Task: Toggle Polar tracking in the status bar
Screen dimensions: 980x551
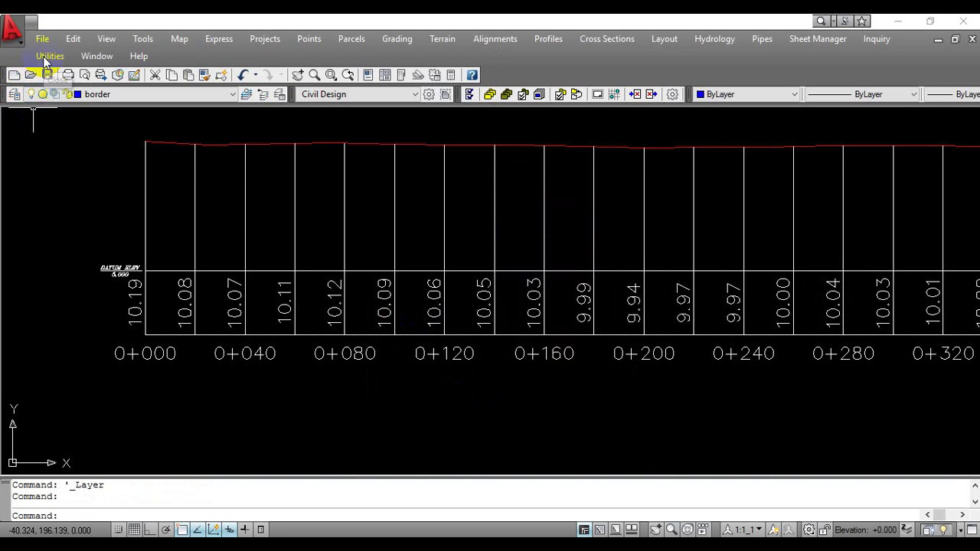Action: [166, 530]
